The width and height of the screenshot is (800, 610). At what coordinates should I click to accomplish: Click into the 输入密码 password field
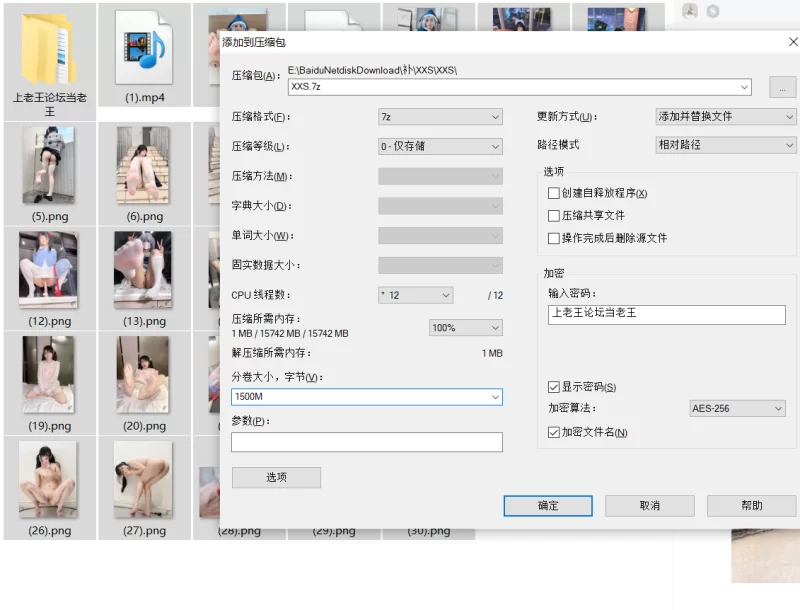click(667, 315)
